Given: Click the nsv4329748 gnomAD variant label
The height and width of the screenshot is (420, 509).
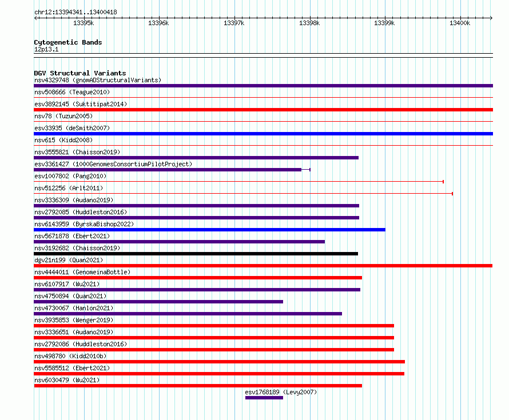Looking at the screenshot, I should pyautogui.click(x=98, y=80).
